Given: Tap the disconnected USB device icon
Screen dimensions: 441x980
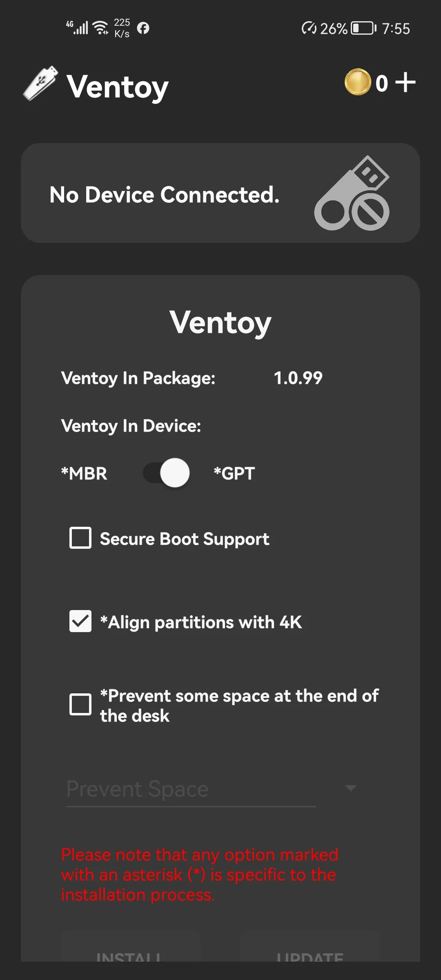Looking at the screenshot, I should point(353,195).
